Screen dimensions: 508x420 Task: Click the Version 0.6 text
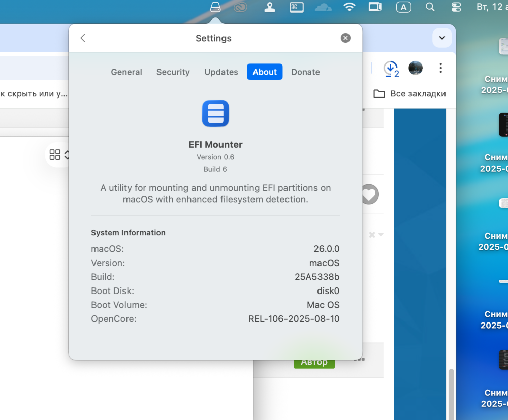pyautogui.click(x=215, y=157)
